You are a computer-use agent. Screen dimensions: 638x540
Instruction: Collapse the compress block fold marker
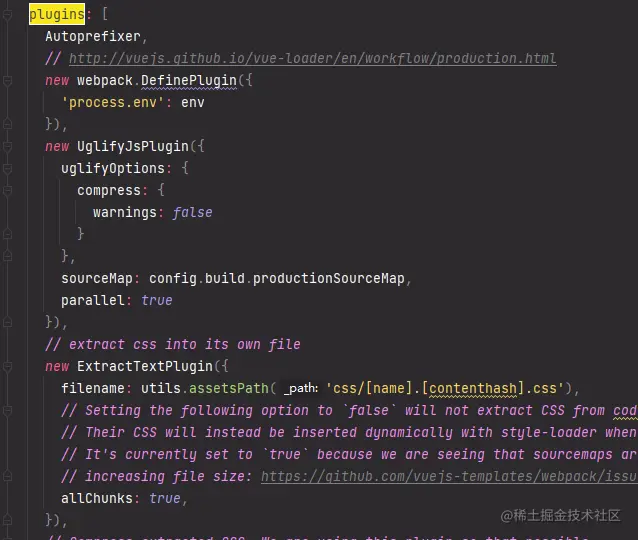coord(8,190)
